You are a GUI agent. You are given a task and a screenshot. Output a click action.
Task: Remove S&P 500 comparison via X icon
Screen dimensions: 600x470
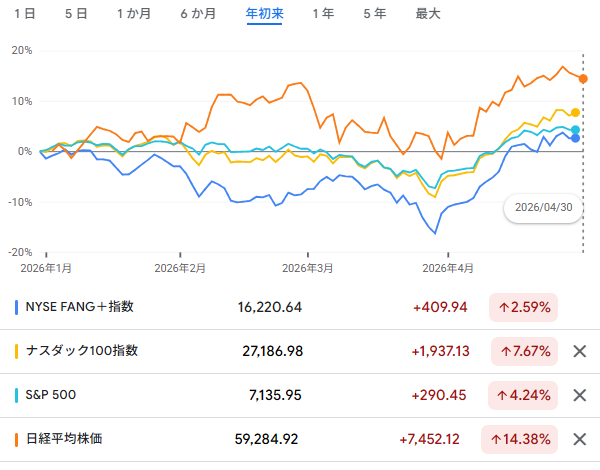coord(580,395)
